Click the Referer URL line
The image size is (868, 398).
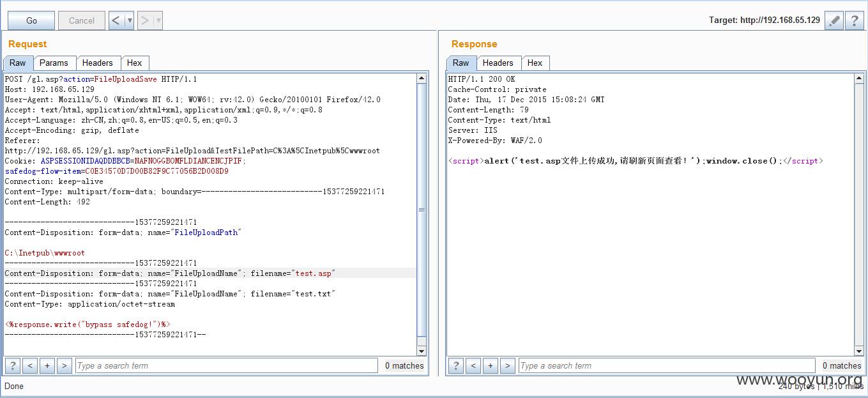click(x=192, y=151)
